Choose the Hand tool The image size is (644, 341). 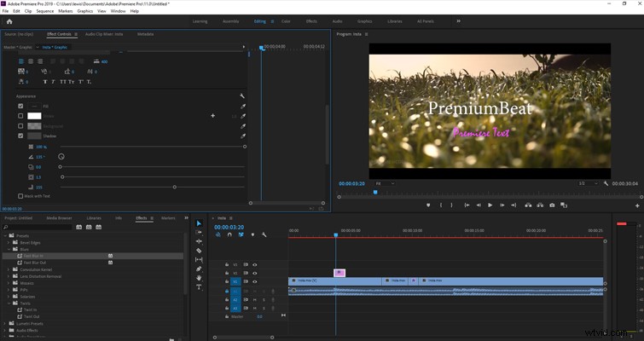(199, 278)
